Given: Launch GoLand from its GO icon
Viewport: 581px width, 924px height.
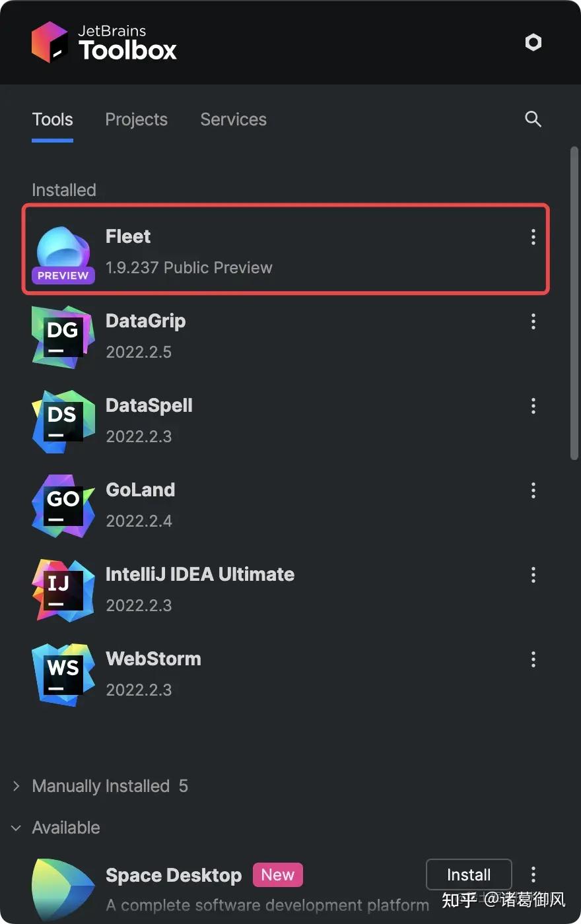Looking at the screenshot, I should [x=63, y=506].
